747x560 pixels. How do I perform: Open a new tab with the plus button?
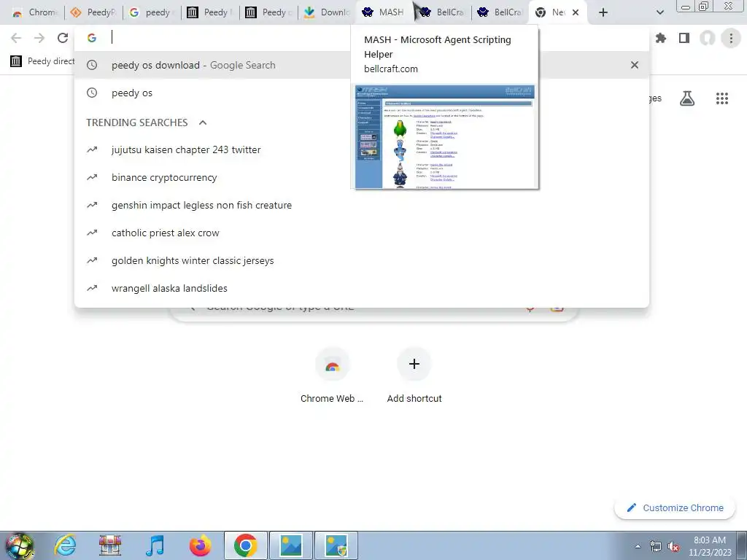(x=603, y=12)
